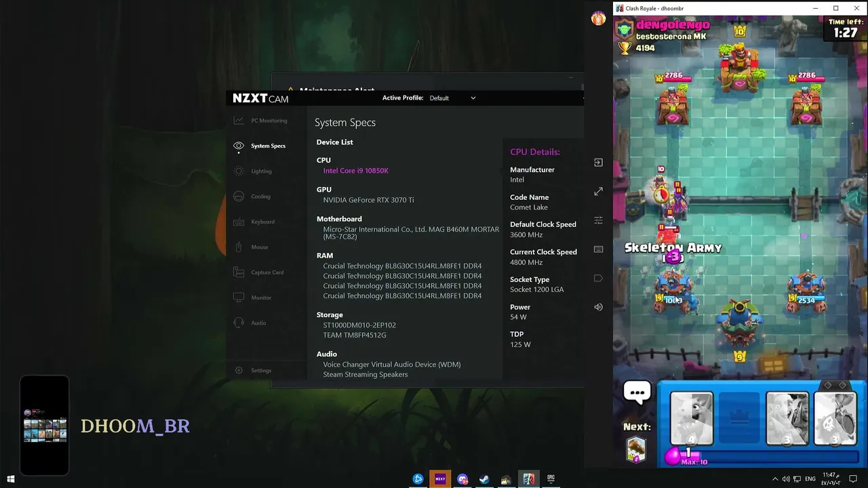Click the exit arrow icon in emulator sidebar
Image resolution: width=868 pixels, height=488 pixels.
[x=598, y=163]
